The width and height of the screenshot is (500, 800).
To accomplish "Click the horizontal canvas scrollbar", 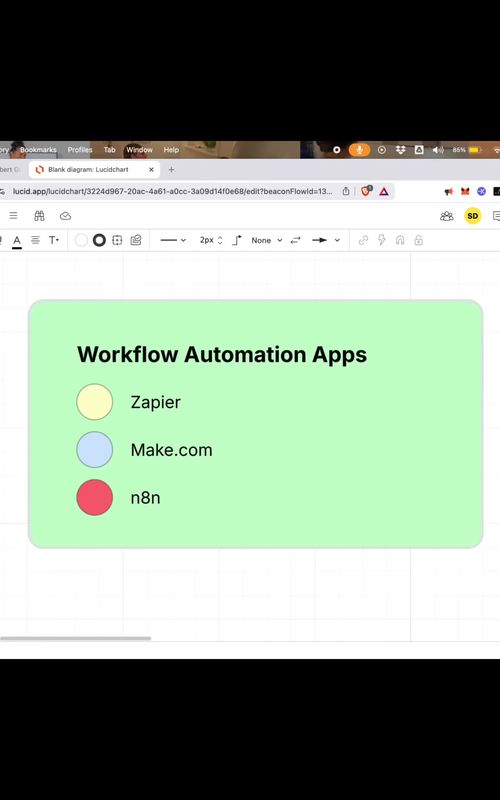I will 76,638.
